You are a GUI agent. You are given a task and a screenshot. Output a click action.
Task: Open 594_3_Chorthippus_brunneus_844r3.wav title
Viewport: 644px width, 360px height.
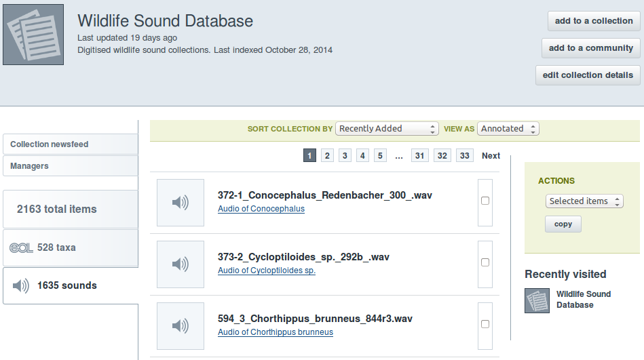point(315,319)
